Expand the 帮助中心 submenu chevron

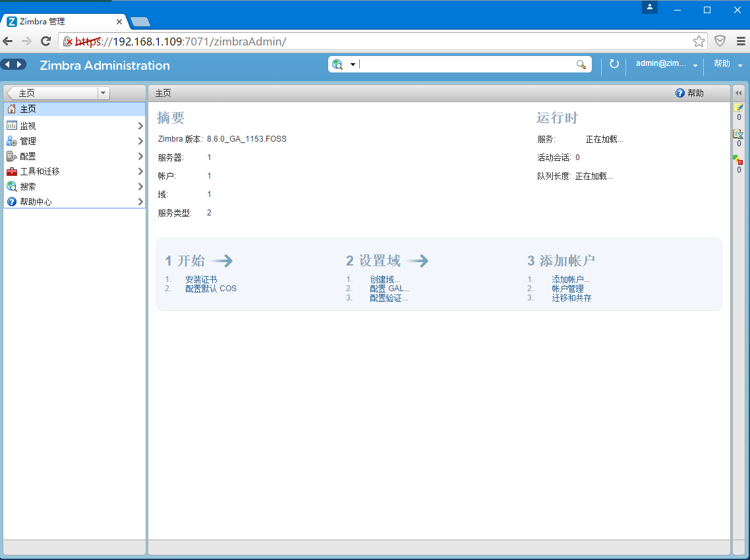pyautogui.click(x=140, y=202)
